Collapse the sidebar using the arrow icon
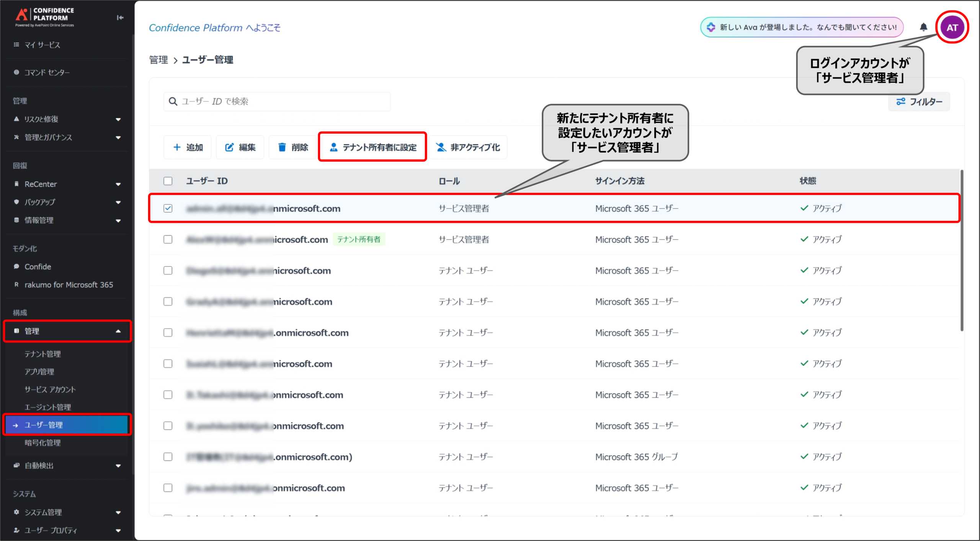The height and width of the screenshot is (541, 980). pyautogui.click(x=120, y=18)
